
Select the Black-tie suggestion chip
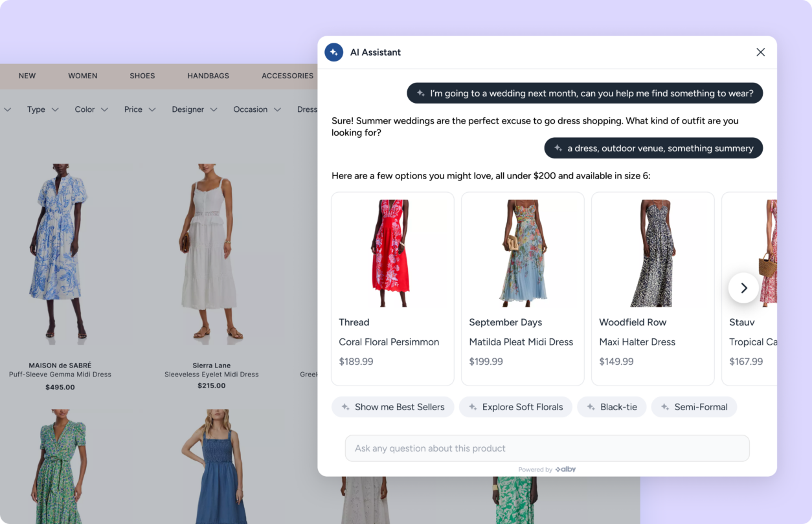(x=612, y=407)
